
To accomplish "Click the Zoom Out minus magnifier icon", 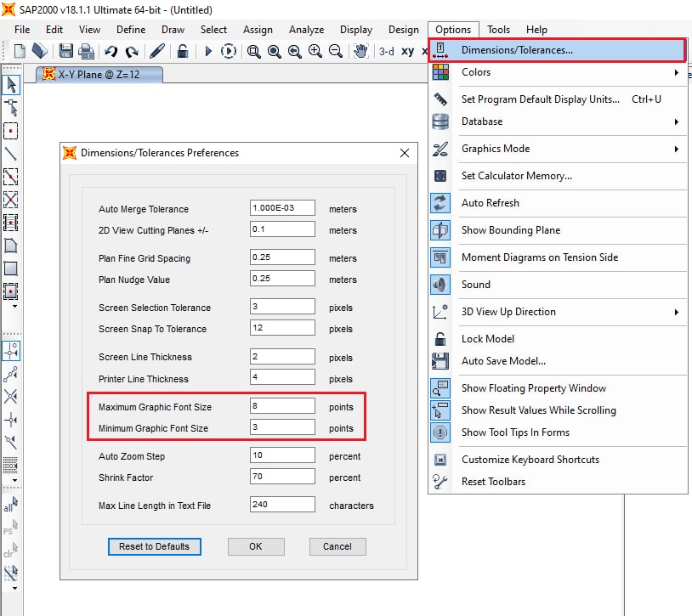I will 336,51.
